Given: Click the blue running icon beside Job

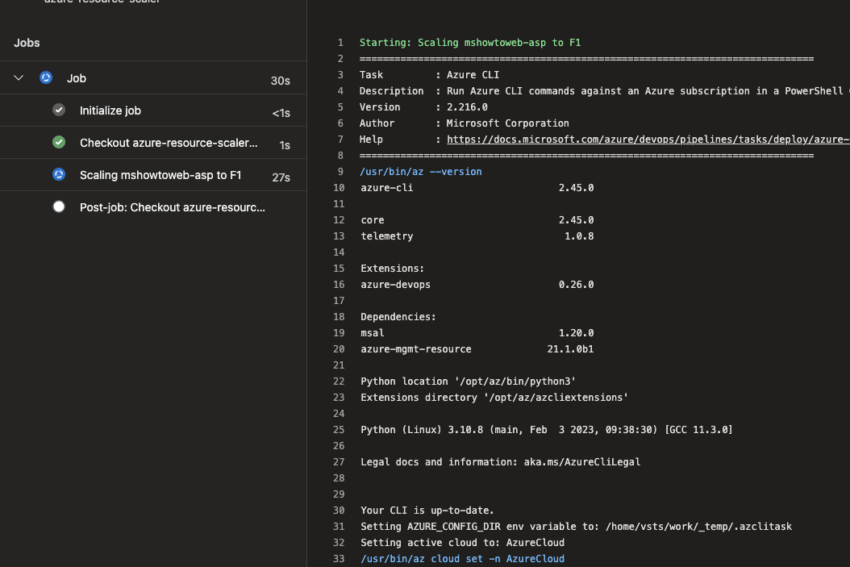Looking at the screenshot, I should point(46,78).
